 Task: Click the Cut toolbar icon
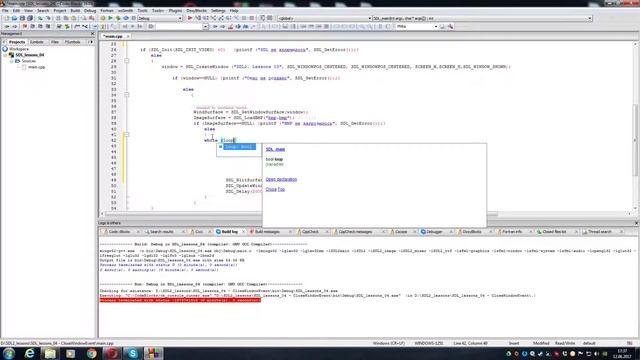pyautogui.click(x=58, y=18)
